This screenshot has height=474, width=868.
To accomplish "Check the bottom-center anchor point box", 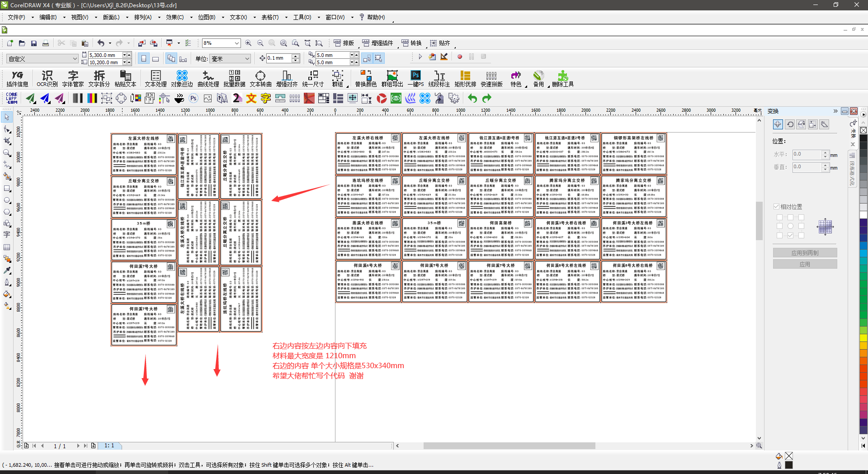I will (x=790, y=235).
